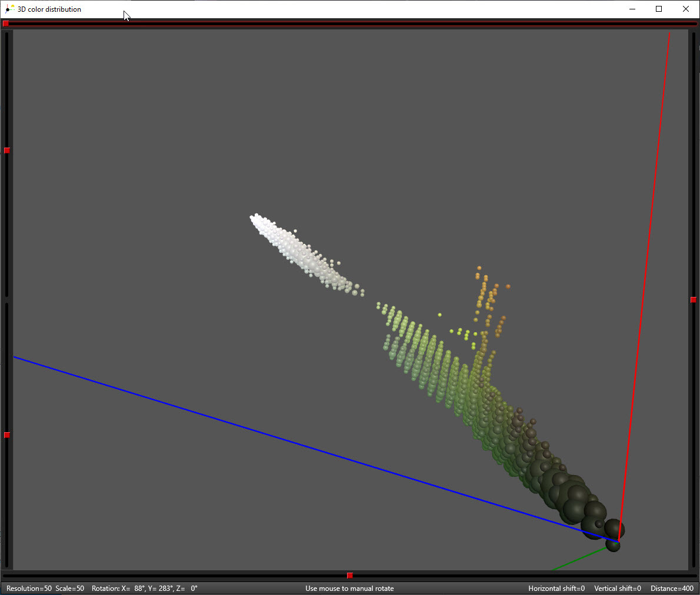700x595 pixels.
Task: Click the 'Use mouse to manual rotate' hint
Action: (349, 589)
